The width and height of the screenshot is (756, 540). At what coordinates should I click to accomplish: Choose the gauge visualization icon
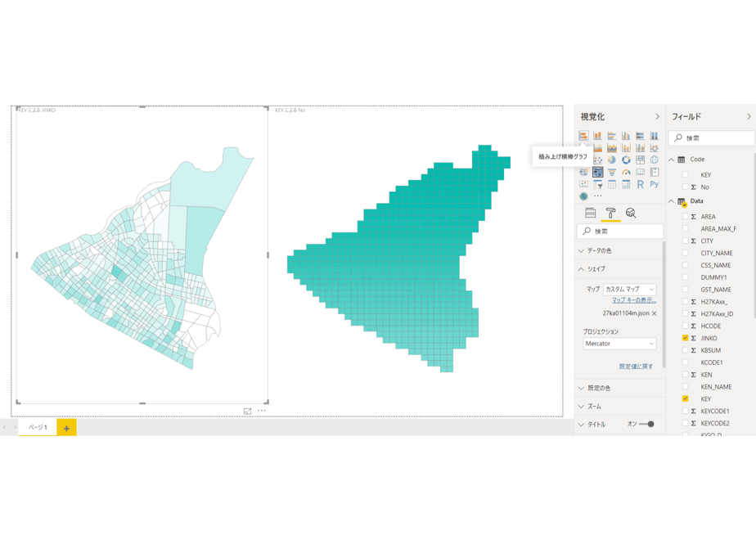[626, 172]
